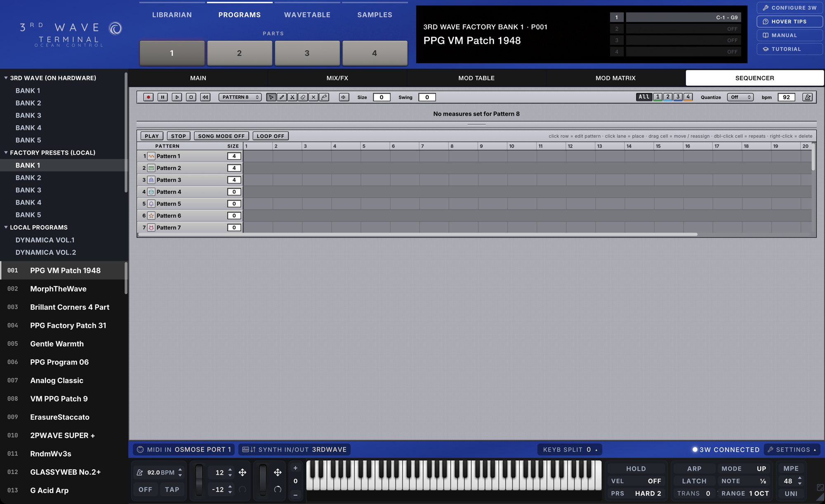Click the Pattern 6 star icon

click(151, 216)
